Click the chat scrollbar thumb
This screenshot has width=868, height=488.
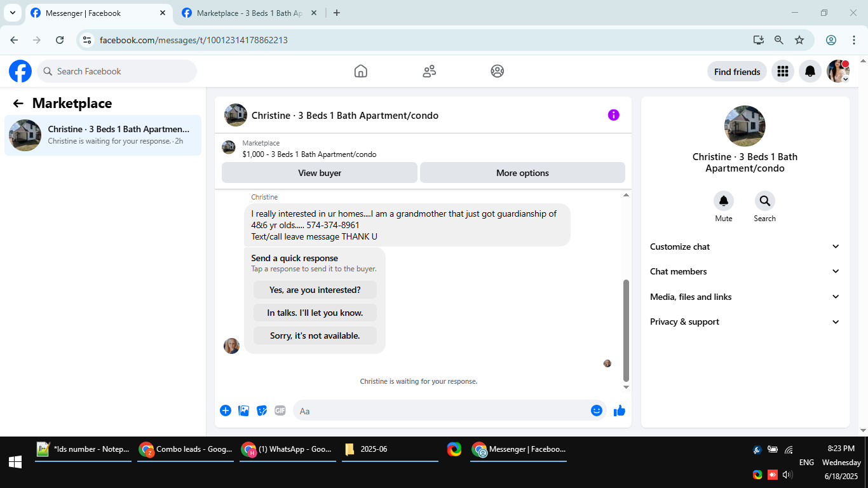626,330
